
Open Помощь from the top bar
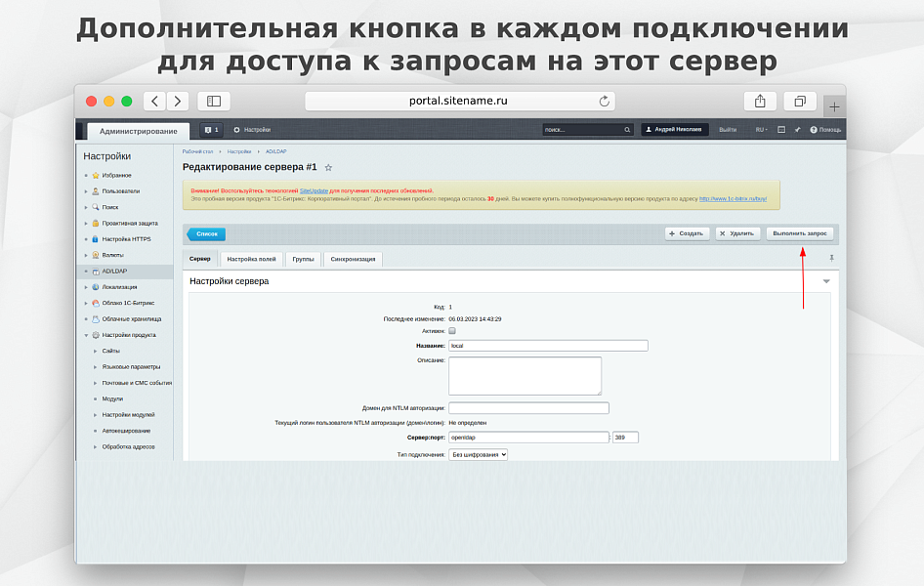tap(825, 130)
